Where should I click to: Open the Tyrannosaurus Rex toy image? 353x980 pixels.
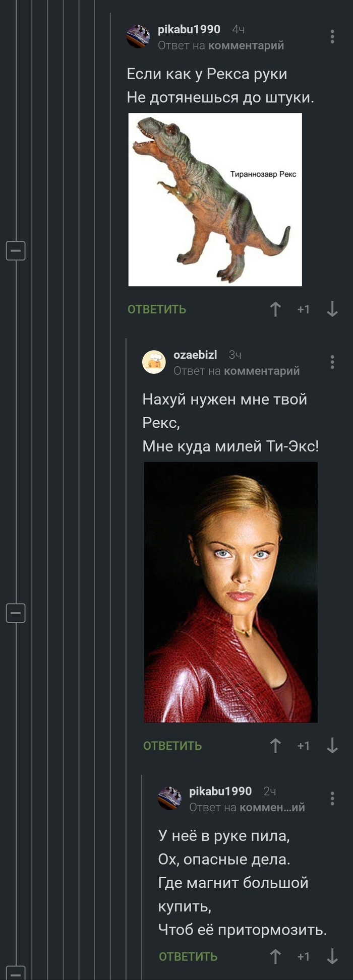[215, 200]
